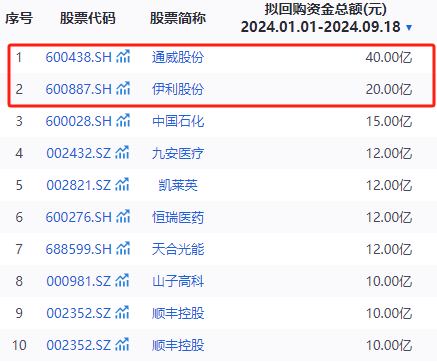
Task: Open chart icon beside 002432.SZ
Action: 122,152
